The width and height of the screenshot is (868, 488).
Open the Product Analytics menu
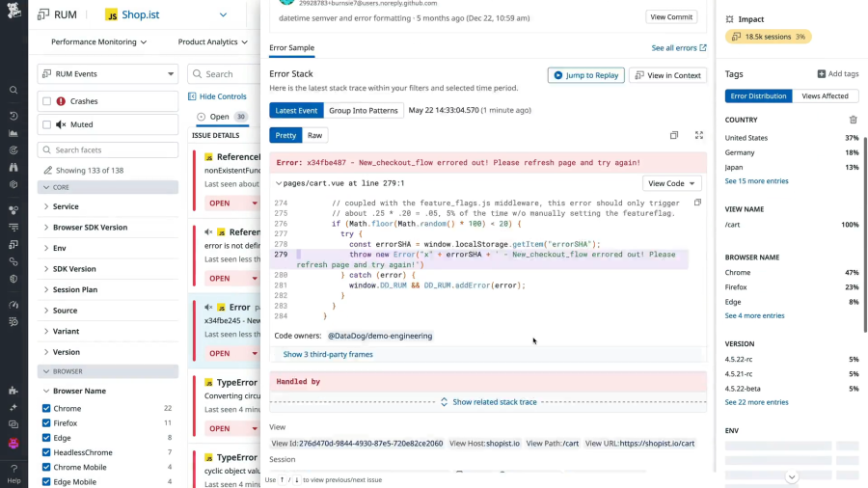click(x=212, y=41)
